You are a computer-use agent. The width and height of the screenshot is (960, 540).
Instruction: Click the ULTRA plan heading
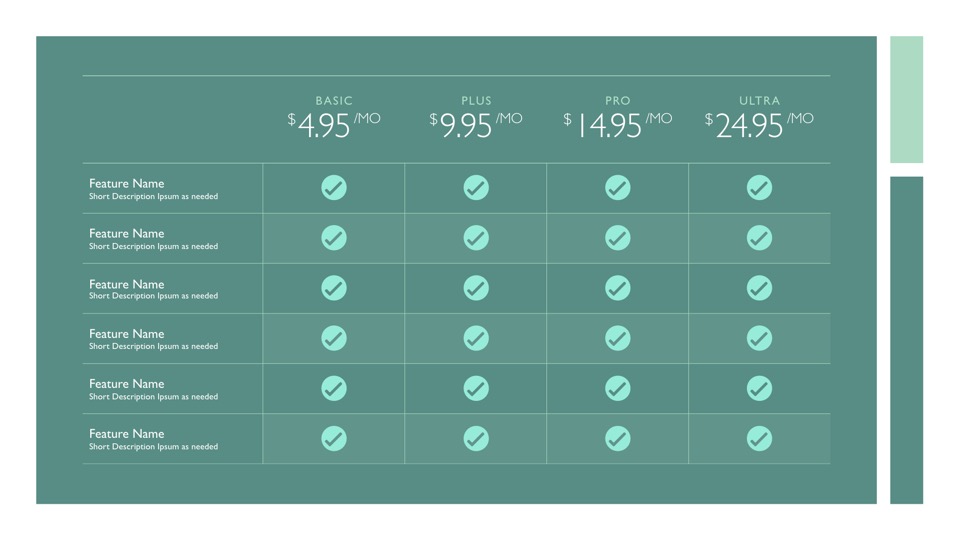point(759,101)
